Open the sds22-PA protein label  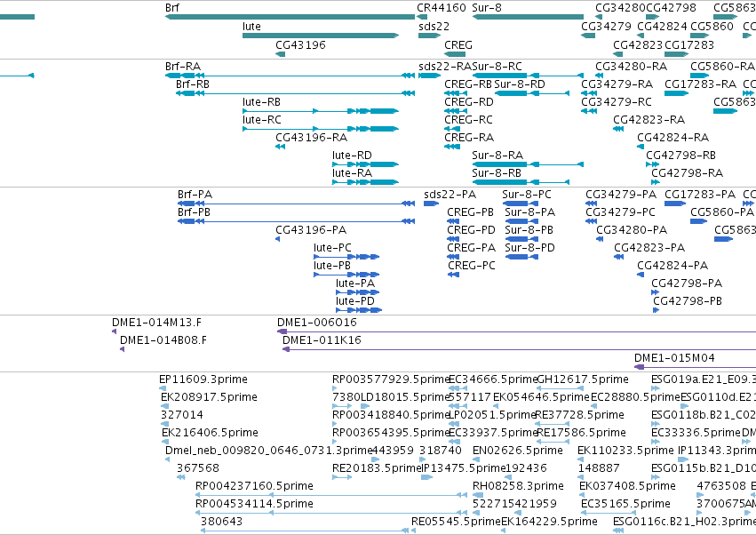[450, 195]
